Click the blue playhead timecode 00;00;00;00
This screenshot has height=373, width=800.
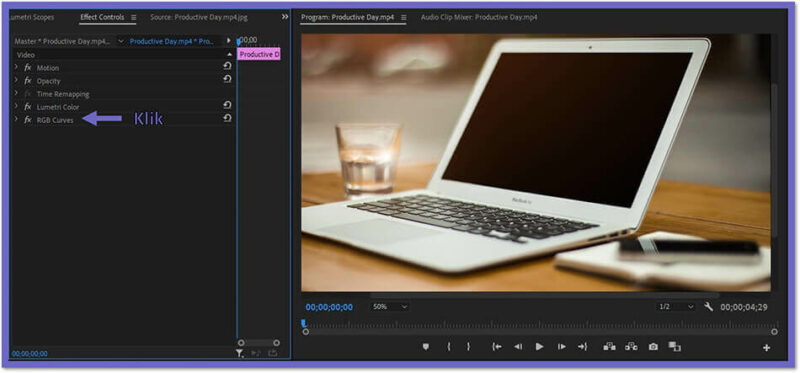click(x=329, y=307)
